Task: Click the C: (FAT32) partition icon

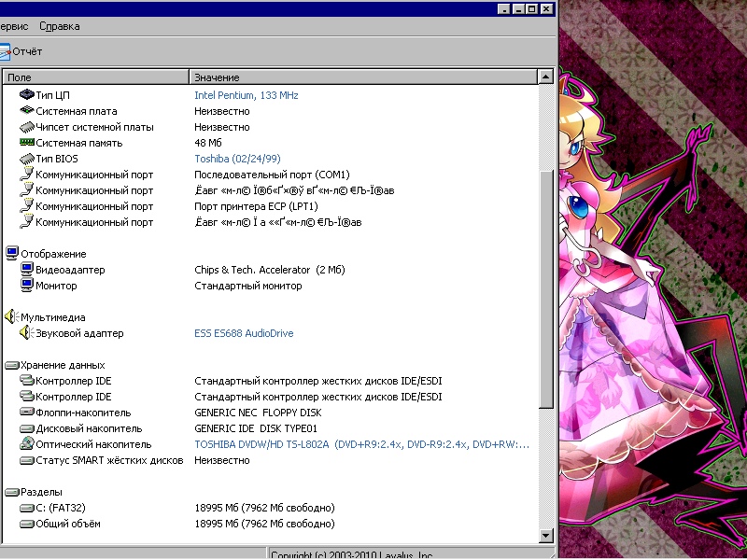Action: point(27,508)
